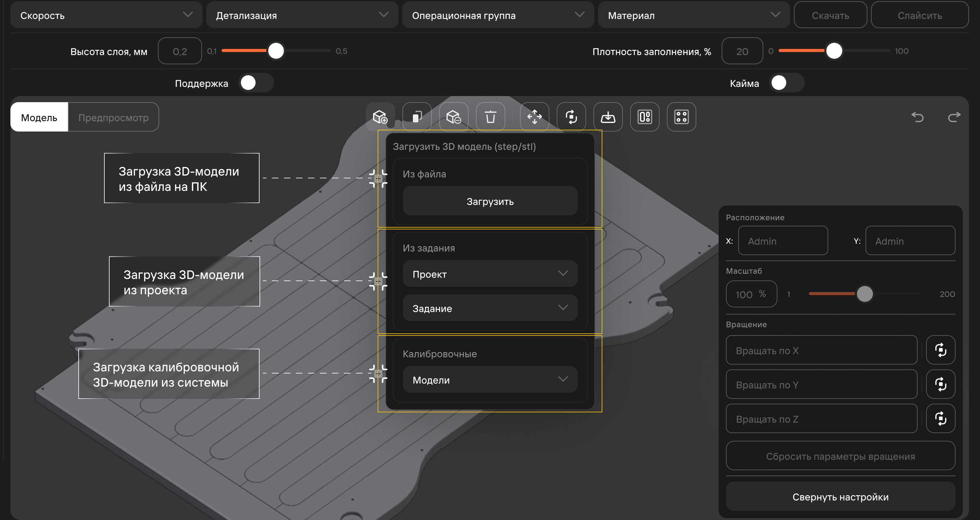Click the Загрузить button

point(490,201)
